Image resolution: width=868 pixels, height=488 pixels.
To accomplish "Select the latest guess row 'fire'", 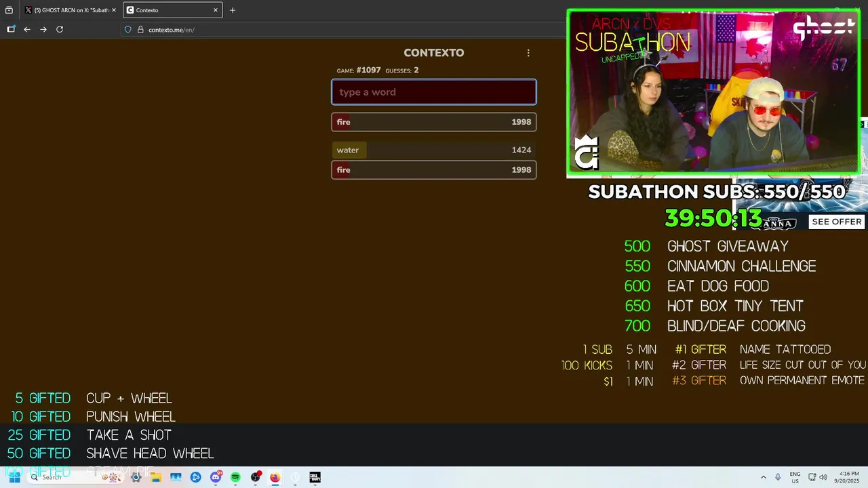I will 434,122.
